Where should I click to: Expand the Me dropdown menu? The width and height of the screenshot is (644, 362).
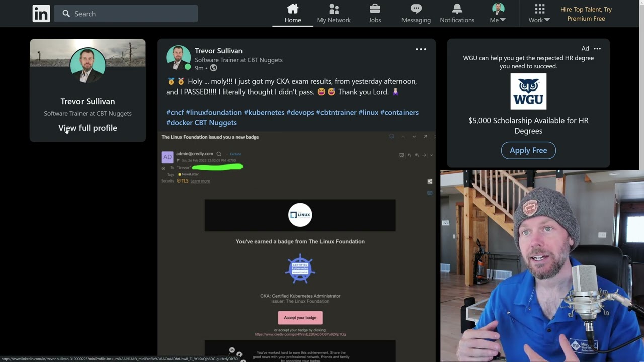(498, 14)
